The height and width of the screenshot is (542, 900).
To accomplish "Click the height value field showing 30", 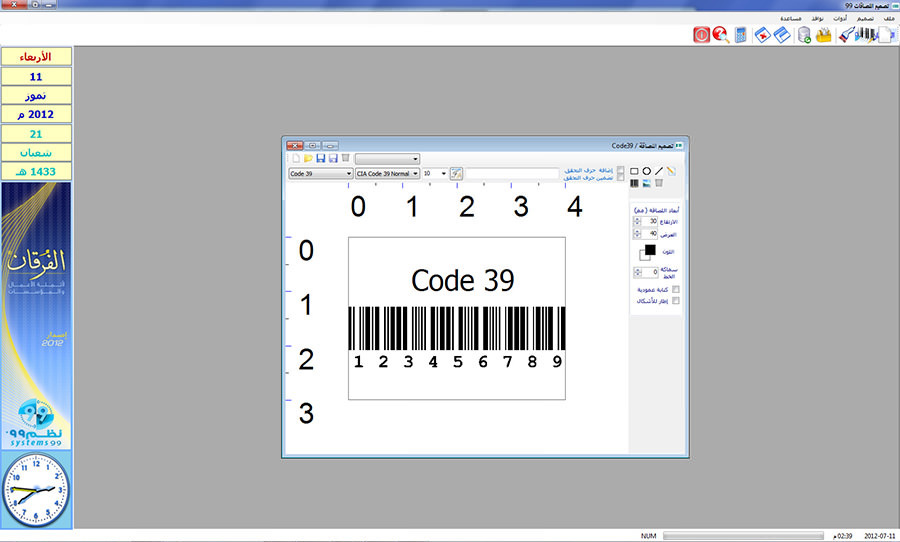I will coord(650,222).
